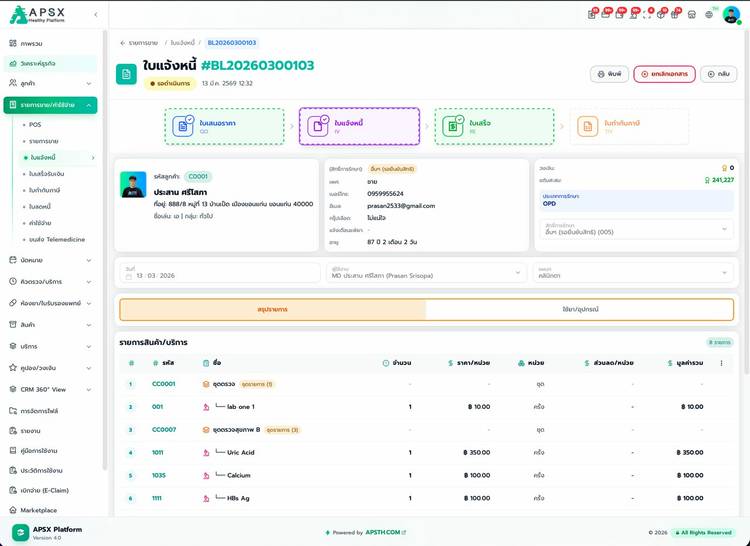Open the table column options kebab icon
The image size is (750, 546).
(x=721, y=363)
